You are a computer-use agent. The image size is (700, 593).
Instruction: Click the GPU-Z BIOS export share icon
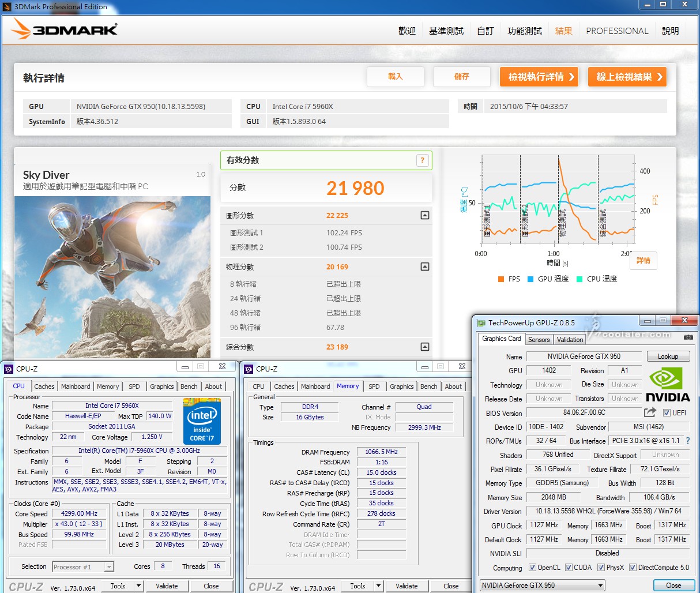point(650,412)
